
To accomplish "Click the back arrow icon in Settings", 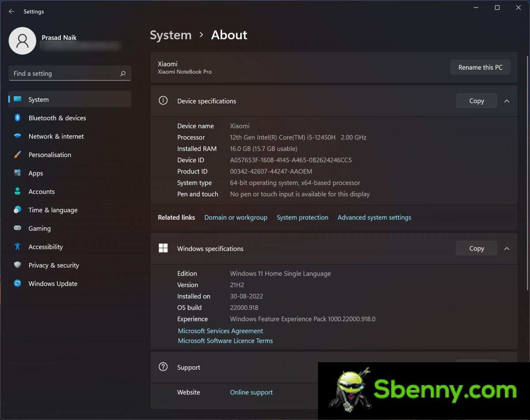I will (11, 11).
